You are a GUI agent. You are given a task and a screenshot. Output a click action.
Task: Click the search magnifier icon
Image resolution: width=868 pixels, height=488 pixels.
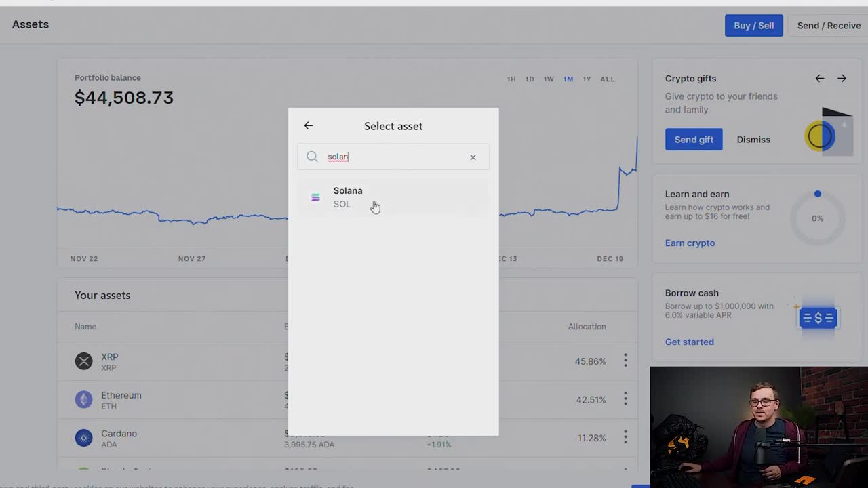(x=312, y=157)
